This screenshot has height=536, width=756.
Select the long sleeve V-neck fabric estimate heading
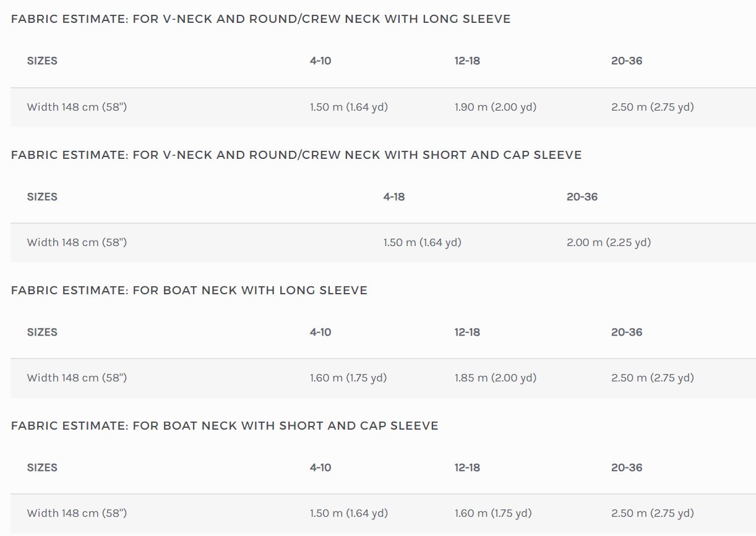click(260, 19)
